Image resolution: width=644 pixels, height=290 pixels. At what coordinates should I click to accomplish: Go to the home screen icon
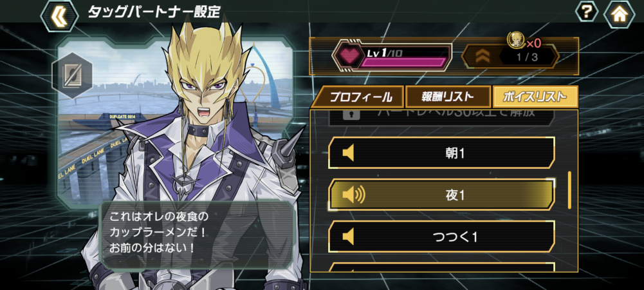pos(619,14)
